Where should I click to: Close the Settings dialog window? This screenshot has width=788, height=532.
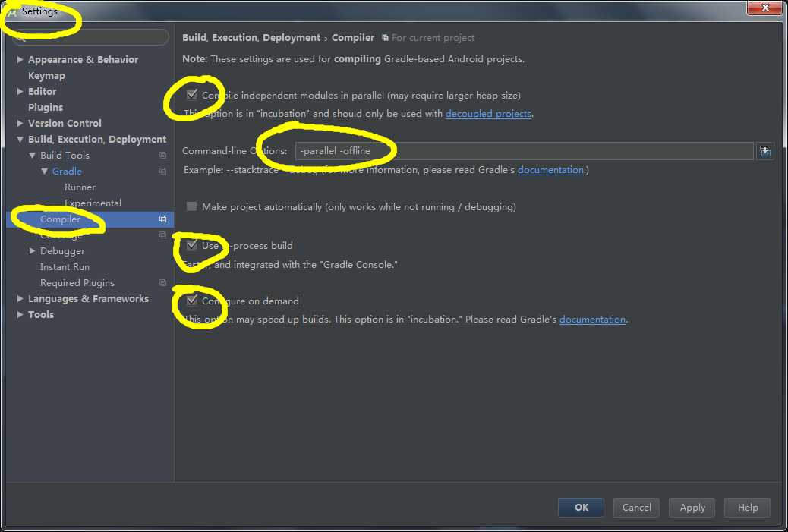[x=765, y=8]
